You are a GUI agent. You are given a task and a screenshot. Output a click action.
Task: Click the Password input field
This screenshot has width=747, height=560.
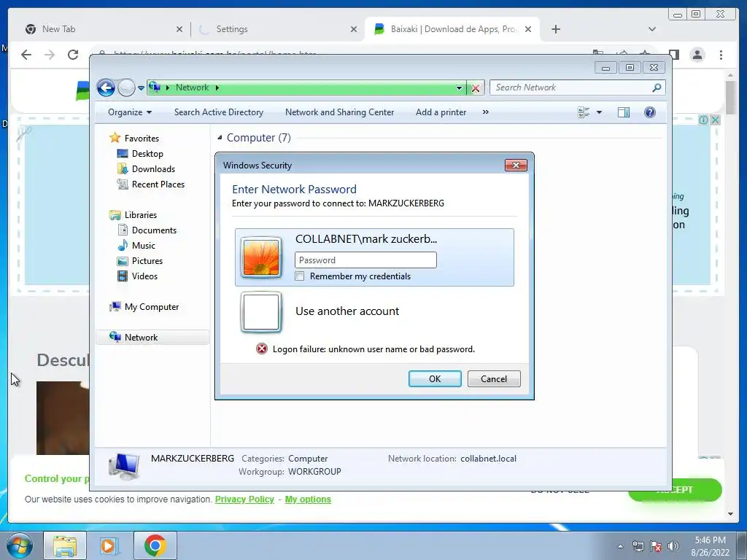tap(365, 260)
